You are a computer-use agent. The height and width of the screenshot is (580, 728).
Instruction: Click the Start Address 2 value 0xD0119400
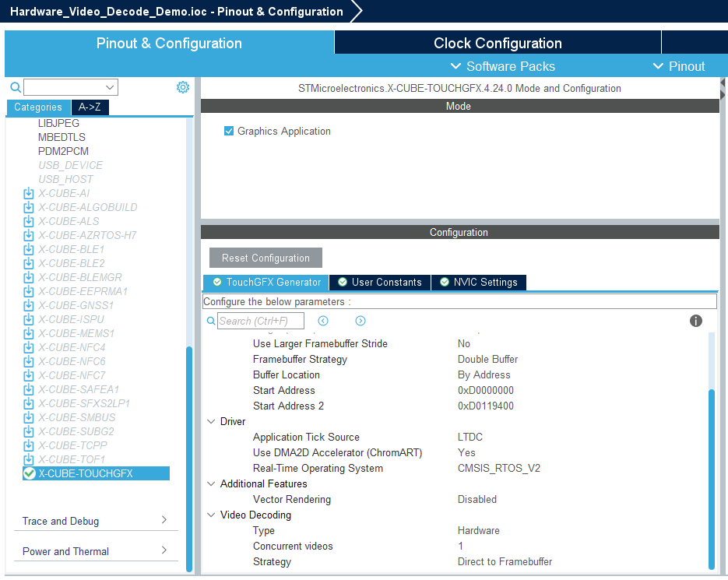[486, 406]
